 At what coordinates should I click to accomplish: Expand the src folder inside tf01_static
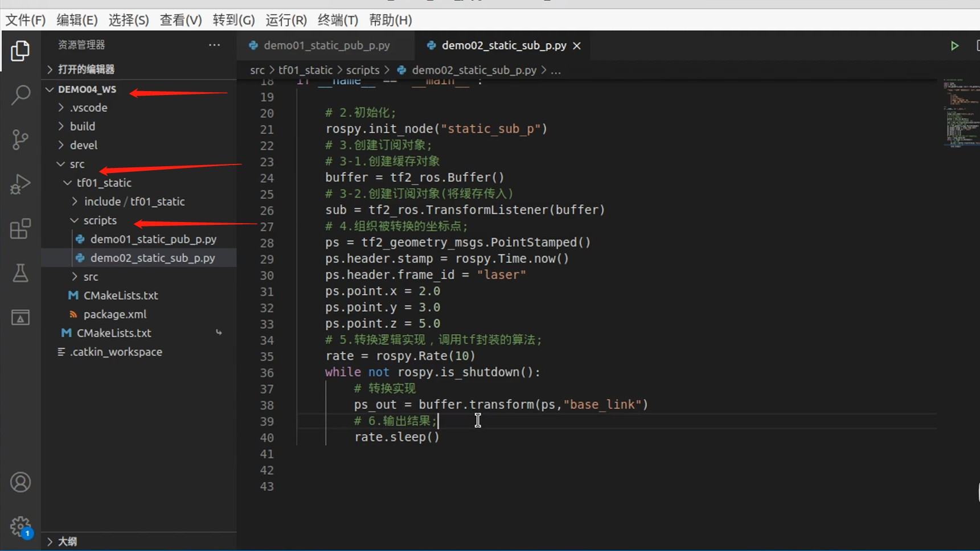point(75,277)
